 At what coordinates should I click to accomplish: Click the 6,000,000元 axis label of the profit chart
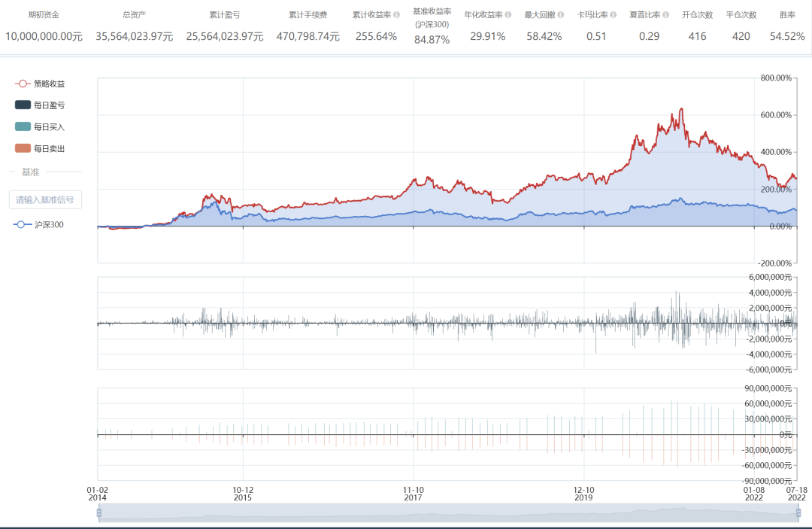click(770, 277)
